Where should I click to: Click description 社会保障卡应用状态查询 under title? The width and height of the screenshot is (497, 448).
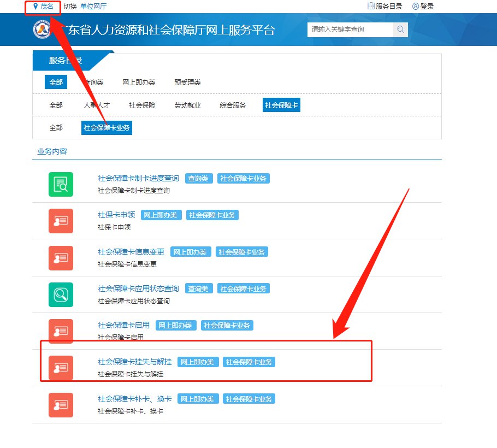click(x=133, y=301)
